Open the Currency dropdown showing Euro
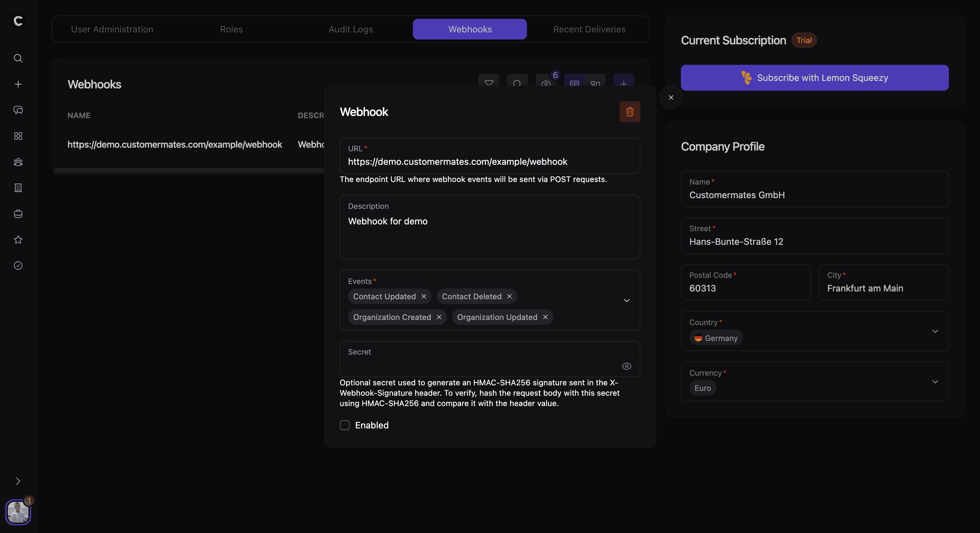This screenshot has width=980, height=533. point(935,382)
